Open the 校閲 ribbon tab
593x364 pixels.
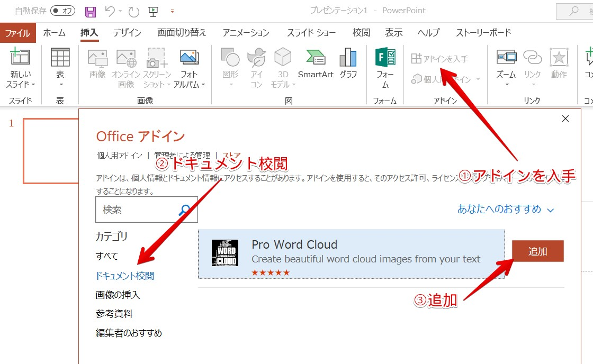pos(361,33)
